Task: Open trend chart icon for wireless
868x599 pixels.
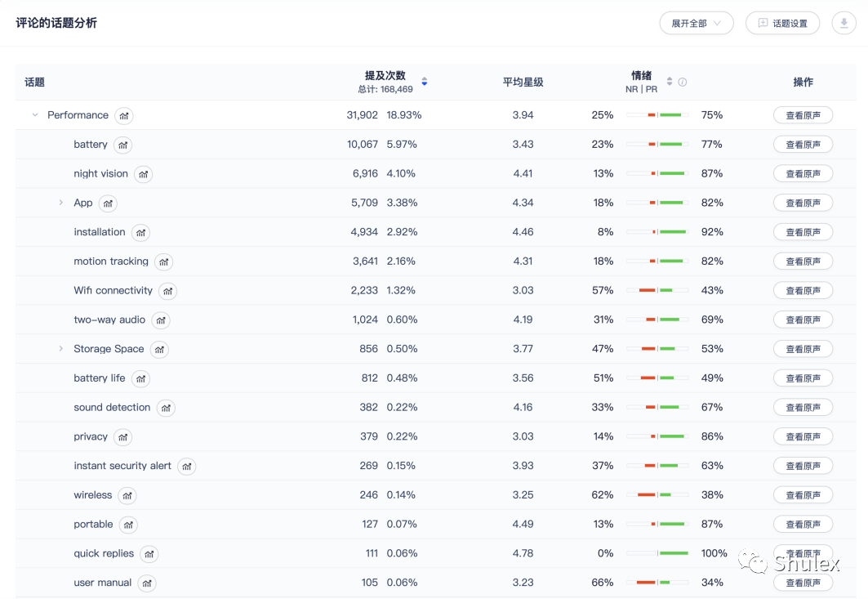Action: (127, 496)
